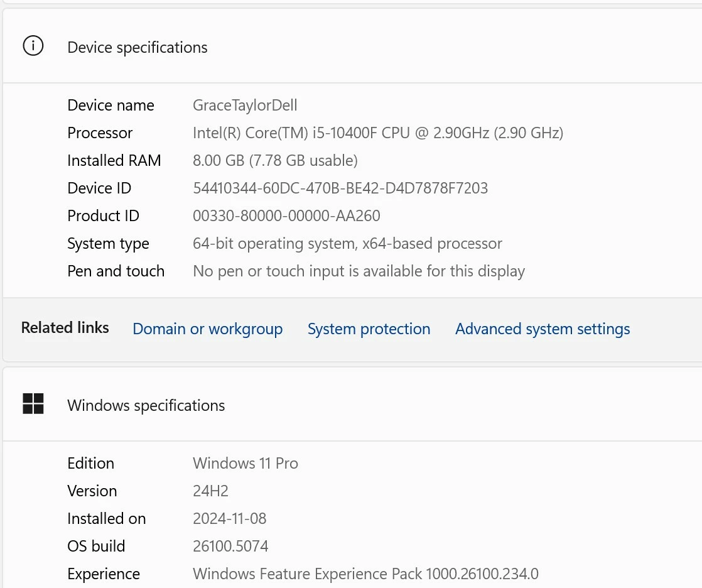Collapse the Device specifications header
This screenshot has height=588, width=702.
[352, 46]
